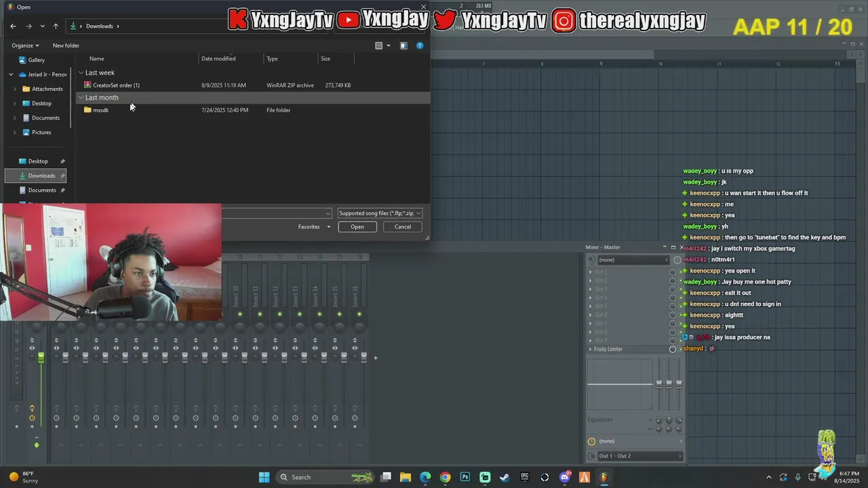Click the mixer Equalizer graph

pos(620,384)
